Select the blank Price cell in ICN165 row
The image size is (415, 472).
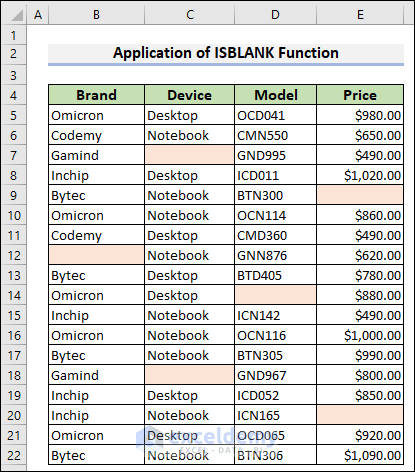tap(360, 415)
